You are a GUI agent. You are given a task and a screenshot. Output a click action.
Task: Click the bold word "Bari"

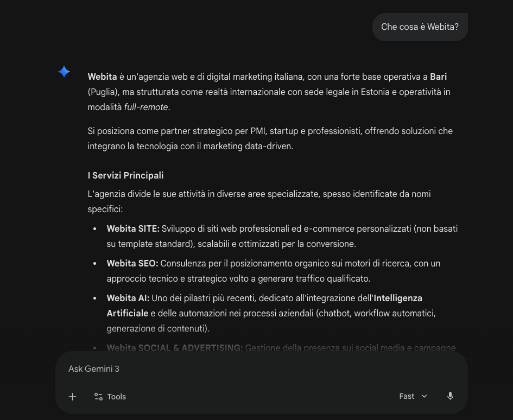click(x=439, y=77)
